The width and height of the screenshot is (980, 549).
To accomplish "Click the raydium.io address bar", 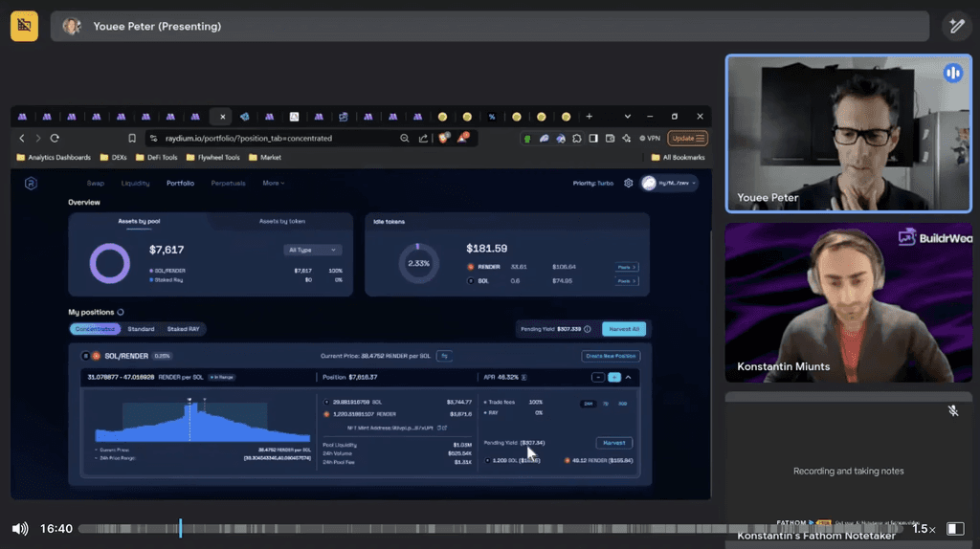I will 275,138.
